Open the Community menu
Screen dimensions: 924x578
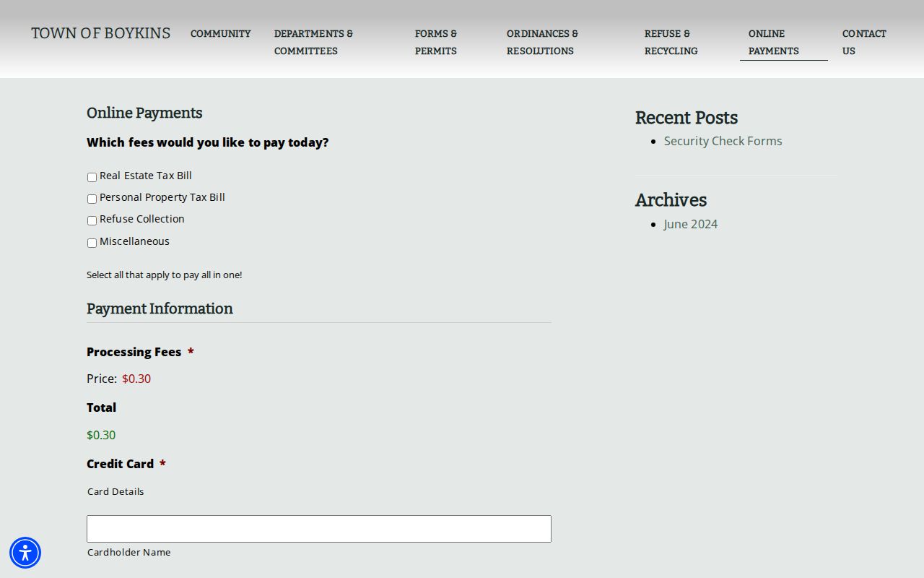tap(221, 33)
